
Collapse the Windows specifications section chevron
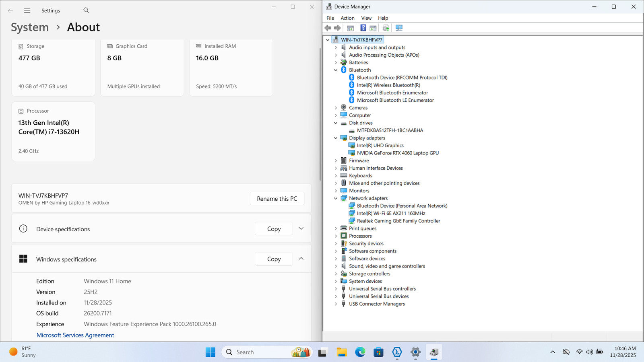tap(301, 259)
